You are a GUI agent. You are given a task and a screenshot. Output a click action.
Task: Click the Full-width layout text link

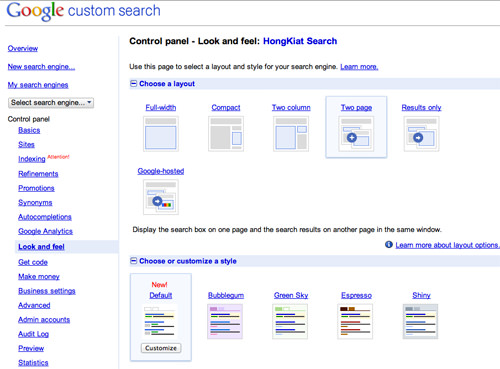click(x=161, y=108)
